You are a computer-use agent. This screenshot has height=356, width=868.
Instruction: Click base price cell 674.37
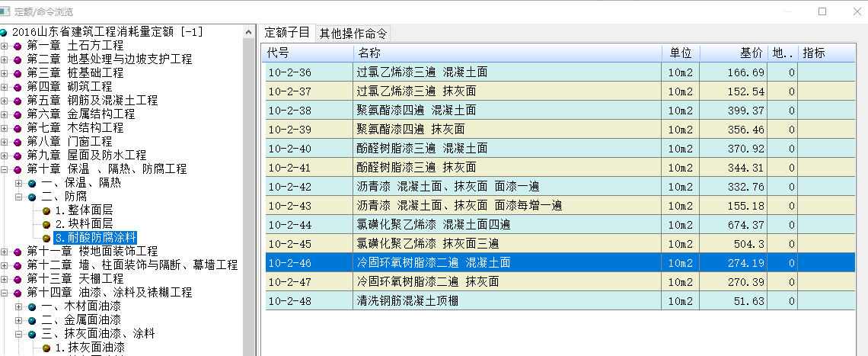[733, 225]
